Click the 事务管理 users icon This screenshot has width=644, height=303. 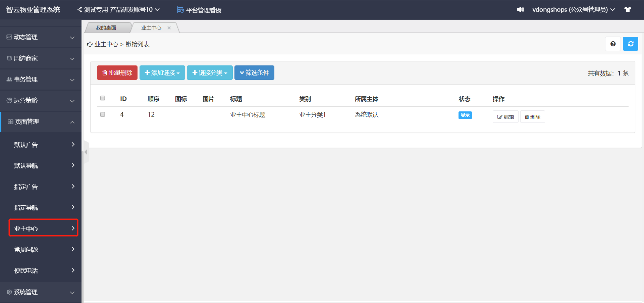tap(9, 79)
